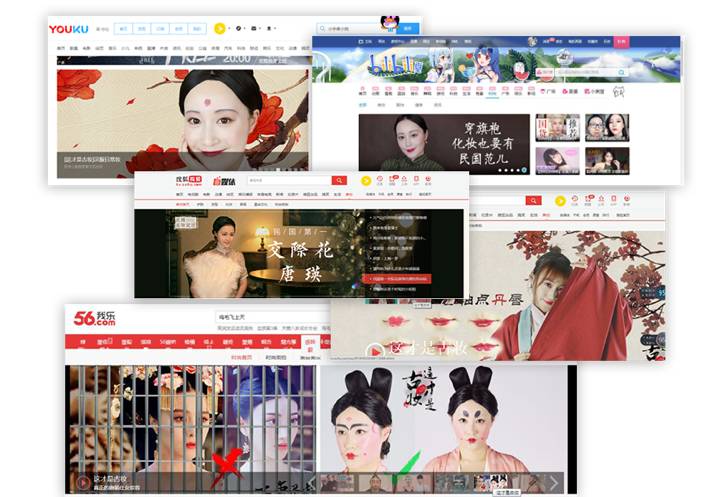Open the user avatar in bilibili top bar

[532, 42]
